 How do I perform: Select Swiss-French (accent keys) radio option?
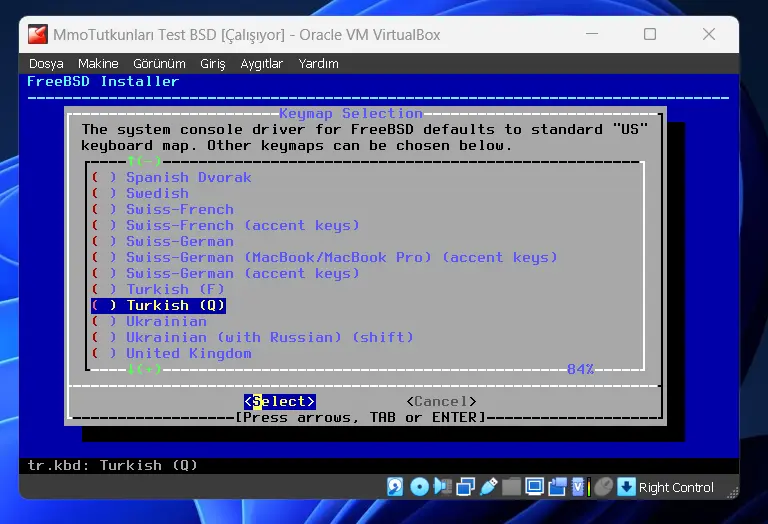[x=225, y=225]
